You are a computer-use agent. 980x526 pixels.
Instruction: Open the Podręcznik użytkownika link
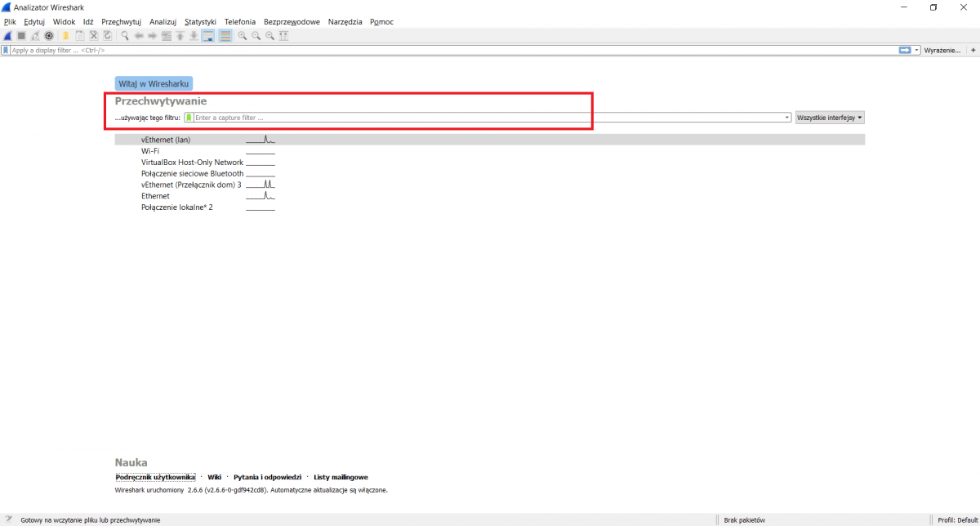pos(155,477)
